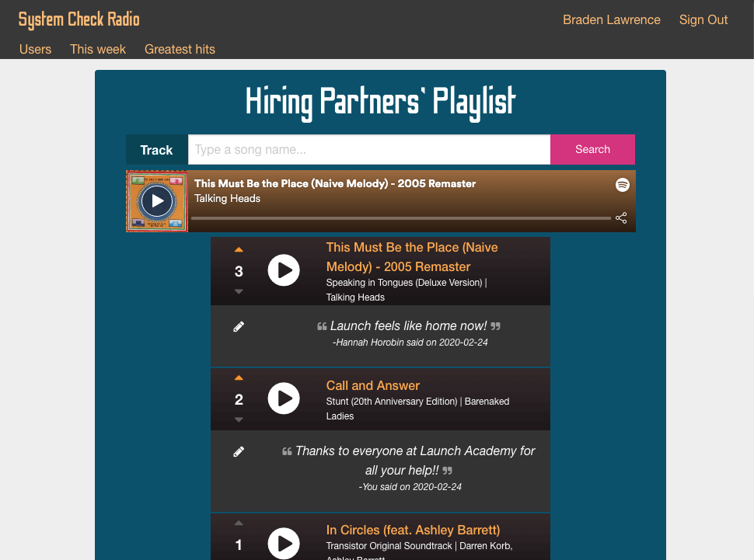
Task: Upvote the In Circles track
Action: [x=239, y=523]
